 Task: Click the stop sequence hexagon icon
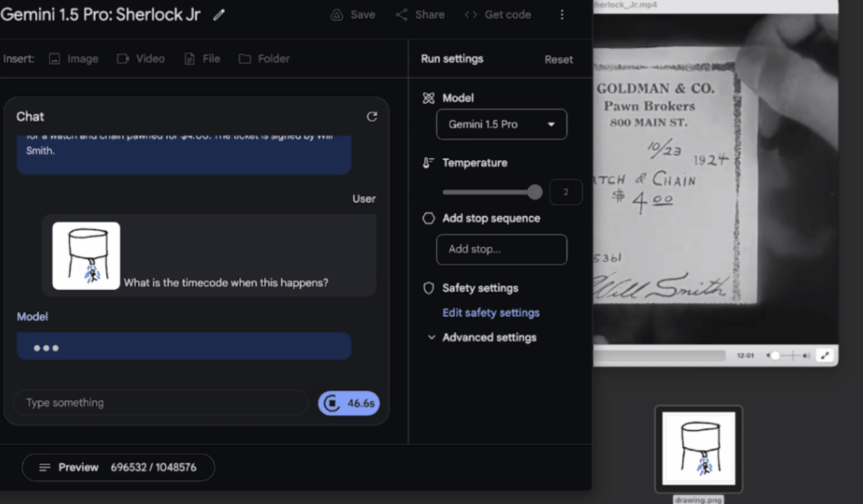point(429,218)
